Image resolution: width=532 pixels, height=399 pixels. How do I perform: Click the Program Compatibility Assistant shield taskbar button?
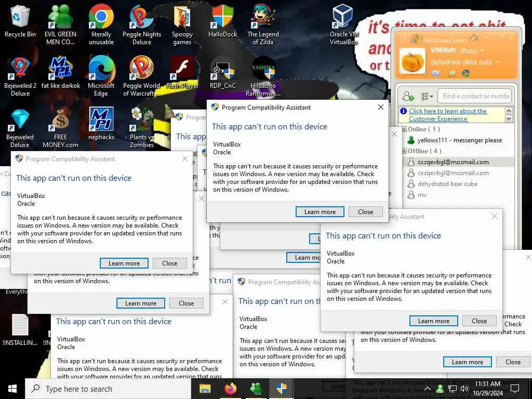tap(281, 389)
